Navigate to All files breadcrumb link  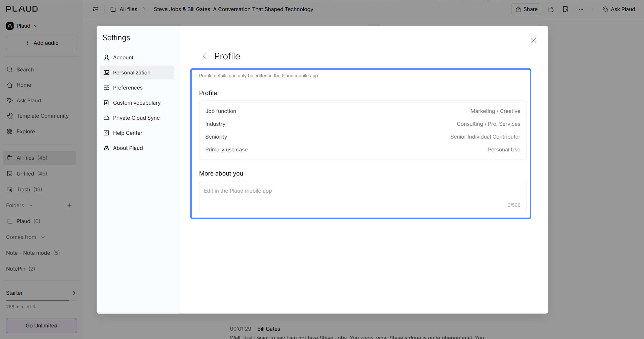click(x=128, y=9)
